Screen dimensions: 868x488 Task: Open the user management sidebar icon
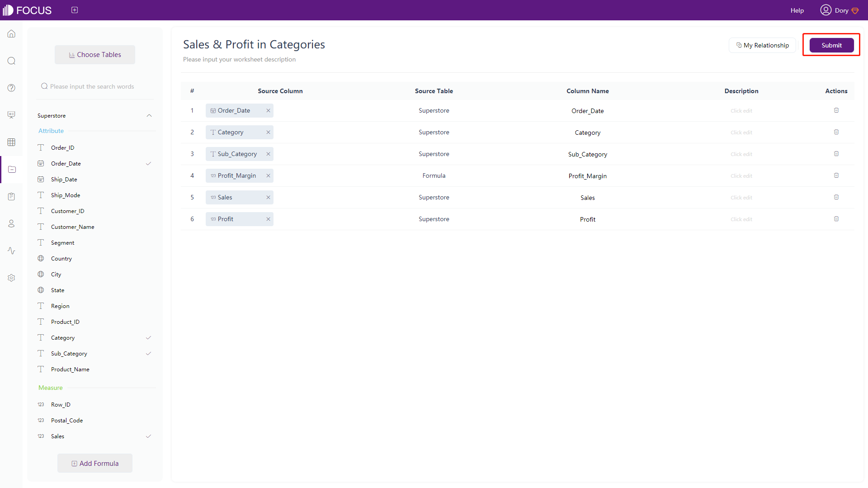tap(11, 223)
